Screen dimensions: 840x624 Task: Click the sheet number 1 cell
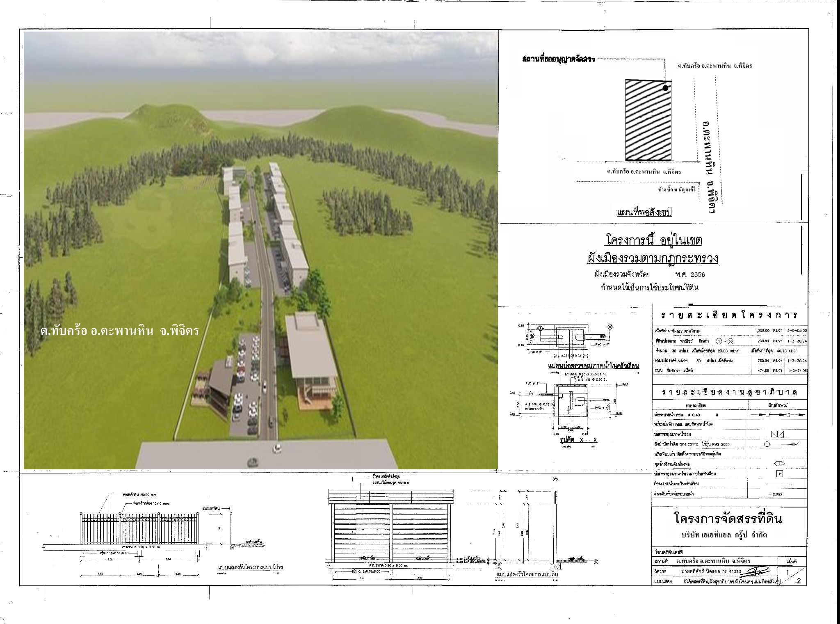(x=787, y=572)
